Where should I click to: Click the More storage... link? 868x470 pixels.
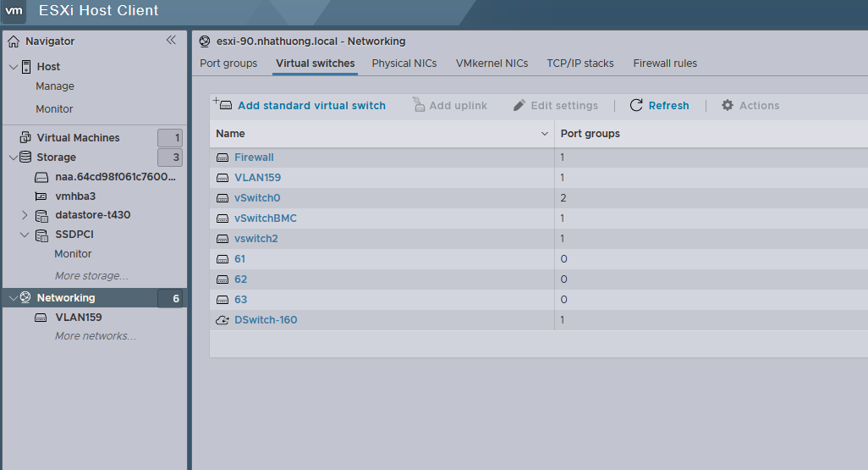coord(91,276)
